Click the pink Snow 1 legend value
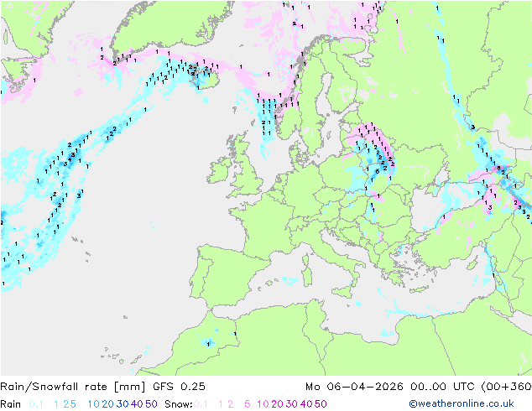The width and height of the screenshot is (532, 411). [221, 404]
